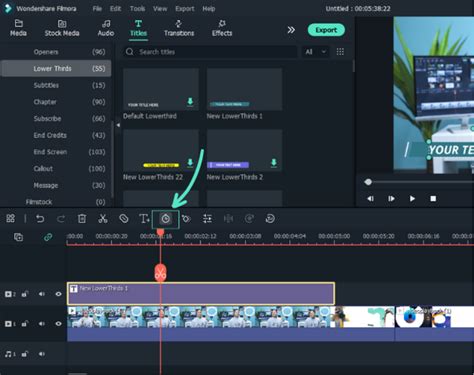This screenshot has height=375, width=474.
Task: Click the Edit adjust sliders icon
Action: click(207, 219)
